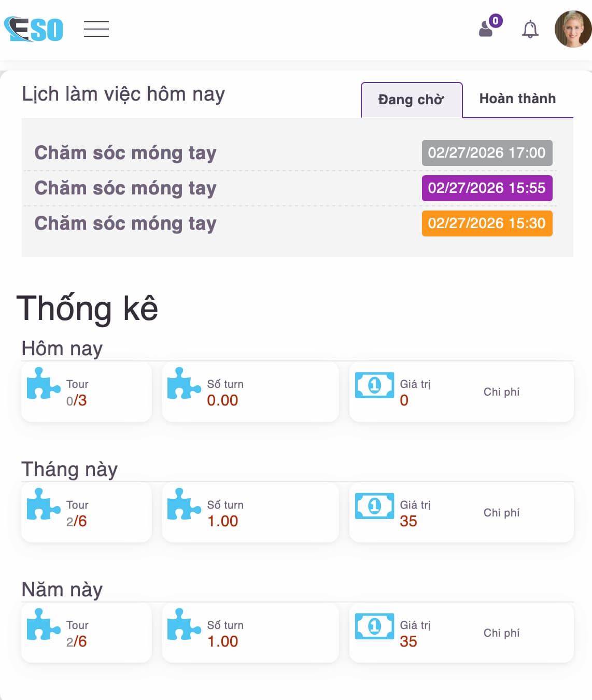
Task: Select the money icon in the Hôm nay row
Action: (x=374, y=386)
